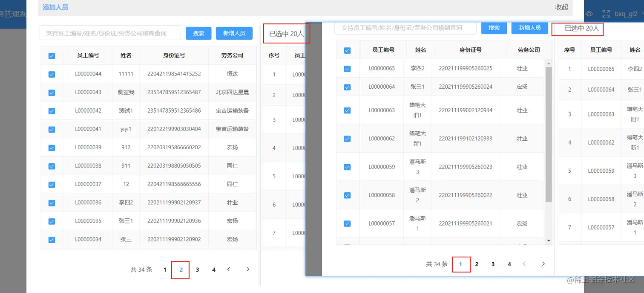Uncheck the row L00000035 checkbox
This screenshot has height=293, width=644.
(52, 221)
